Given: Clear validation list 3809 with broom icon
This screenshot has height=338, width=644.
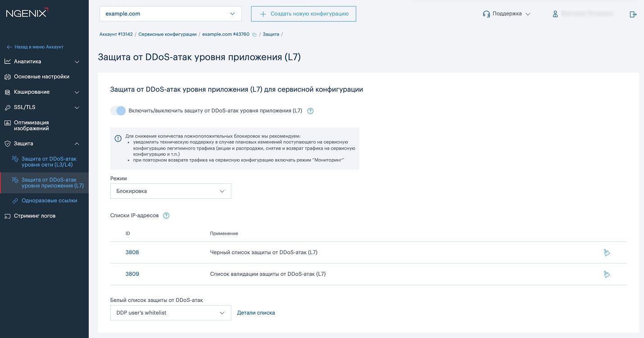Looking at the screenshot, I should pyautogui.click(x=607, y=274).
